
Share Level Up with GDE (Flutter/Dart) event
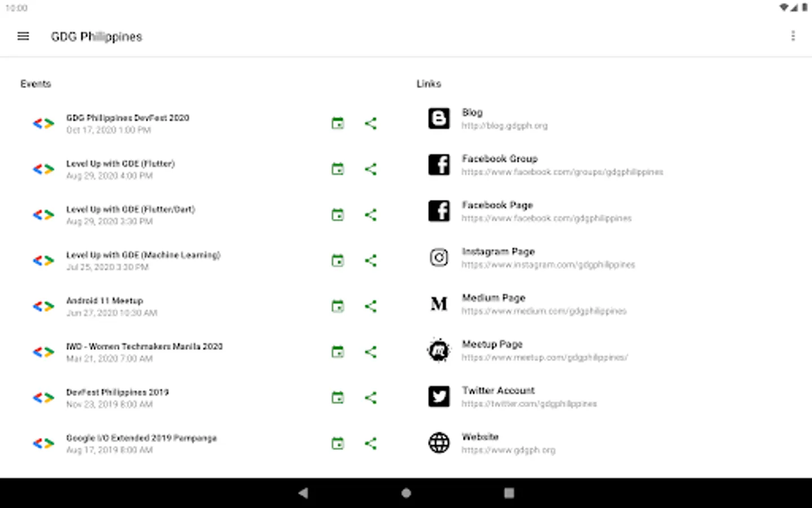(370, 214)
